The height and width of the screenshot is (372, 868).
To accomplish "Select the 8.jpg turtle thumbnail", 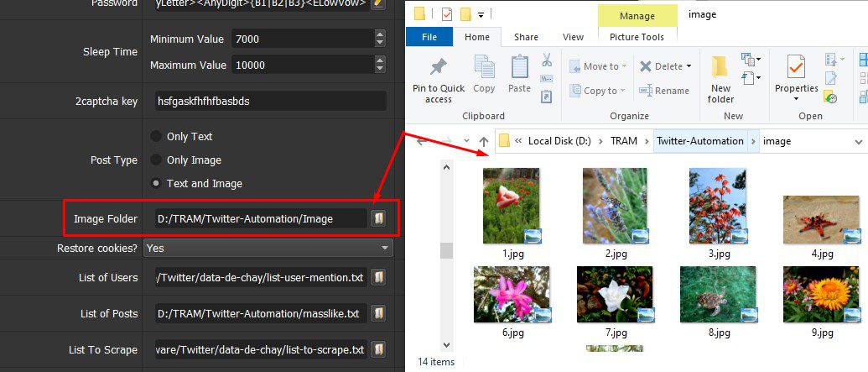I will pos(719,295).
